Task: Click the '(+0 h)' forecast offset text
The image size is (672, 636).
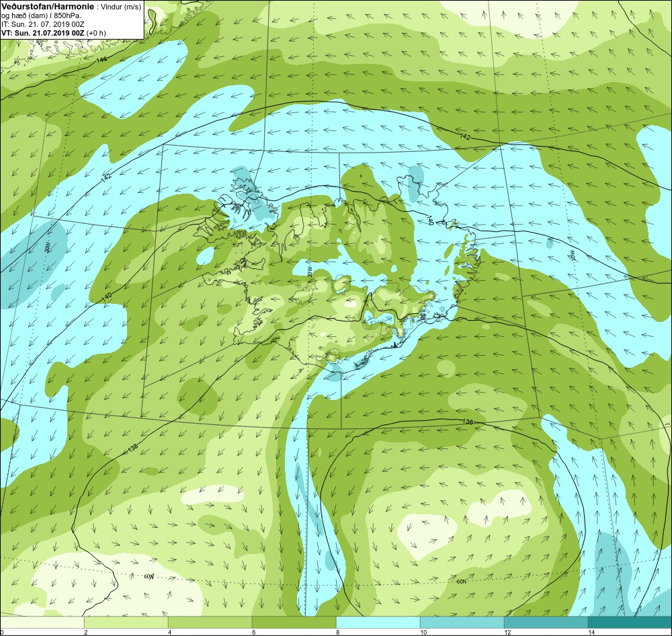Action: click(x=96, y=33)
